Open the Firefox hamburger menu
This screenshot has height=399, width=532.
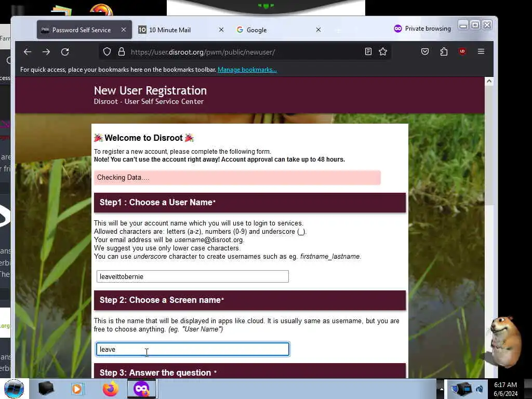[481, 51]
